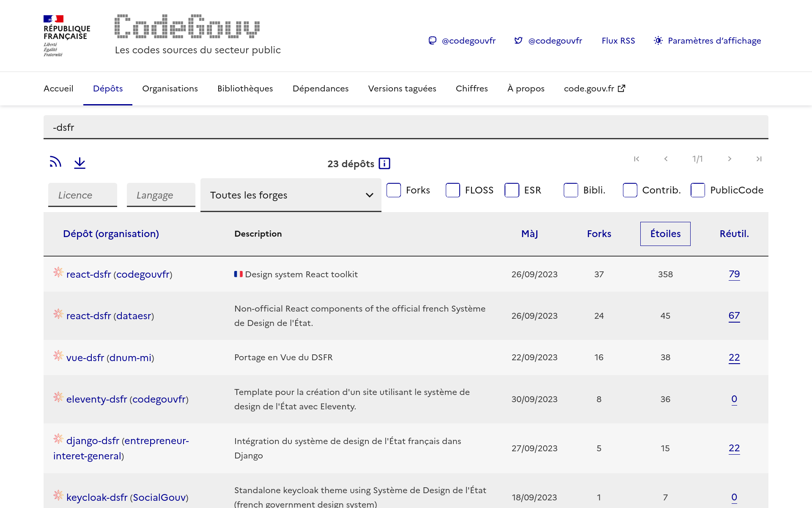The height and width of the screenshot is (508, 812).
Task: Open the À propos page
Action: (526, 88)
